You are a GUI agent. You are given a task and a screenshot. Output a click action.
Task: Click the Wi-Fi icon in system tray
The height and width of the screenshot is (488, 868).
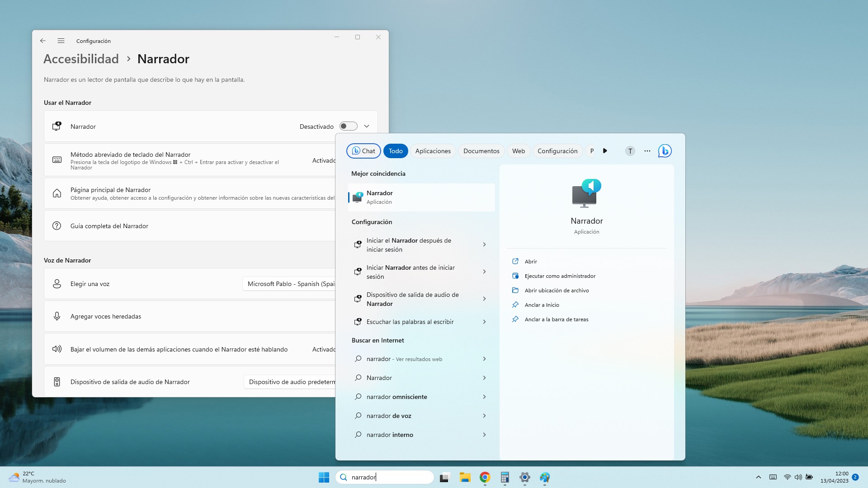coord(787,477)
